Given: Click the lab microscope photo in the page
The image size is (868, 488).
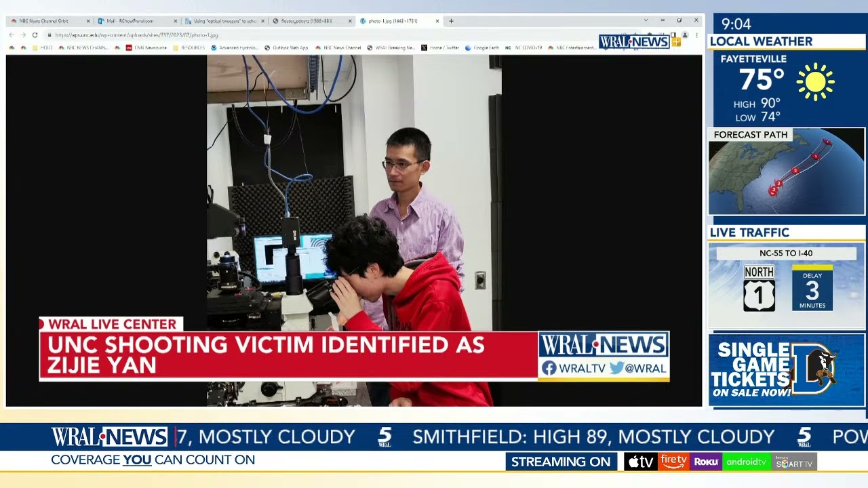Looking at the screenshot, I should 354,230.
